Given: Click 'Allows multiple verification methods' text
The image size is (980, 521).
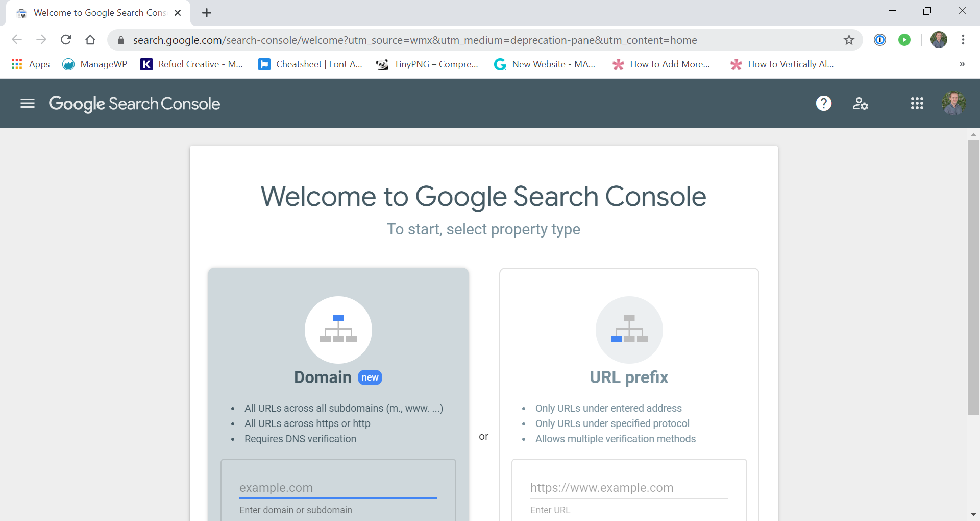Looking at the screenshot, I should click(x=616, y=439).
